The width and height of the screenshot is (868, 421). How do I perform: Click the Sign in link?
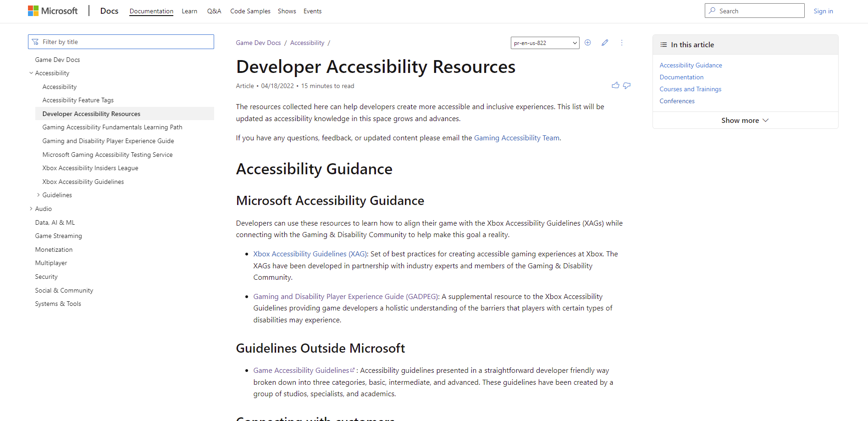(x=823, y=11)
